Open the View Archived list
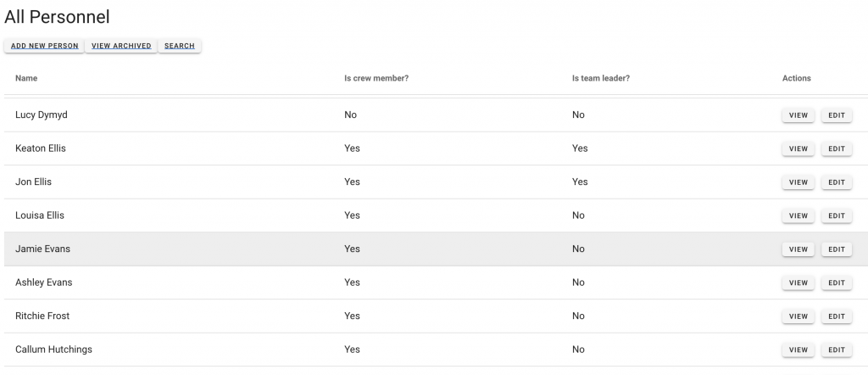 click(121, 46)
